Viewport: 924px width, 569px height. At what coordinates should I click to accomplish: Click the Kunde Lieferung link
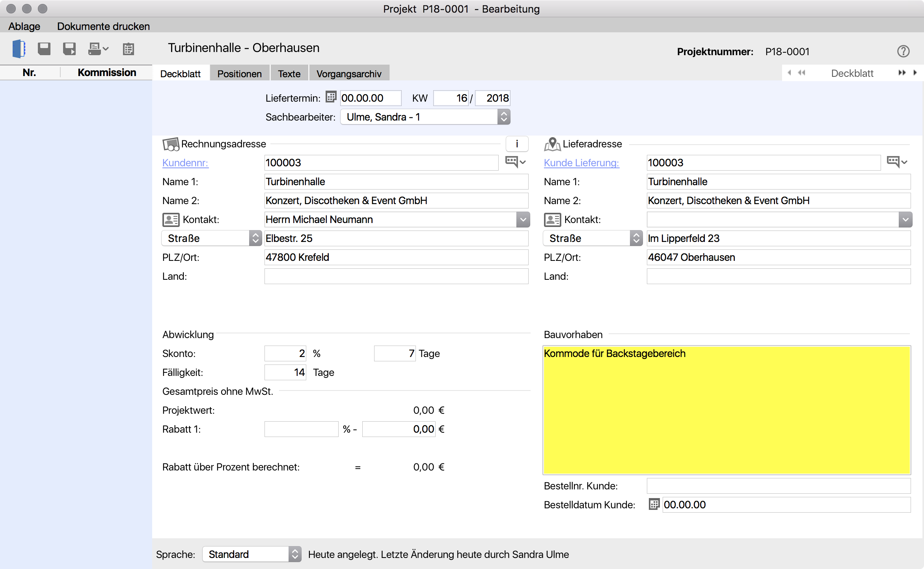pyautogui.click(x=581, y=163)
